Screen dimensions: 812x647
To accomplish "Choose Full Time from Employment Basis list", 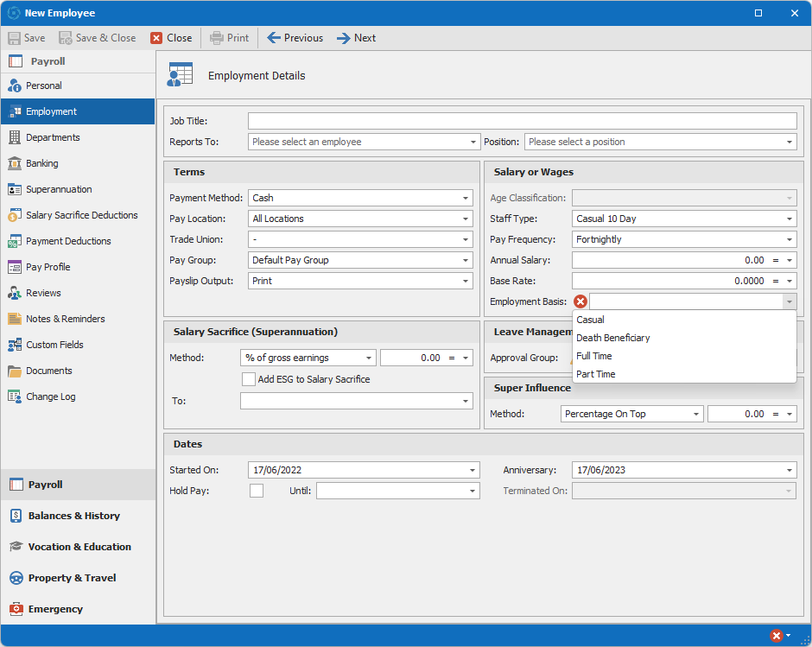I will (594, 356).
